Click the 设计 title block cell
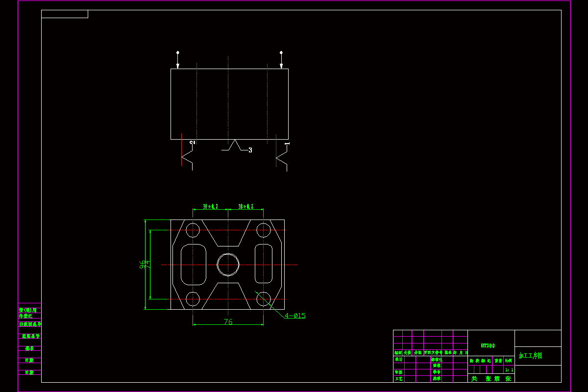 (x=399, y=359)
